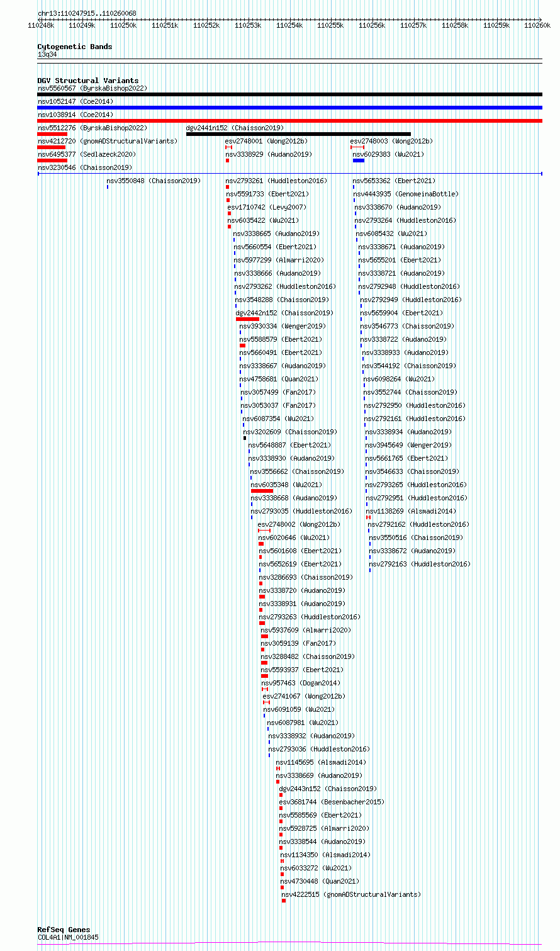Viewport: 560px width, 951px height.
Task: Click the esv2748002 (Wong2012b) label
Action: (x=299, y=524)
